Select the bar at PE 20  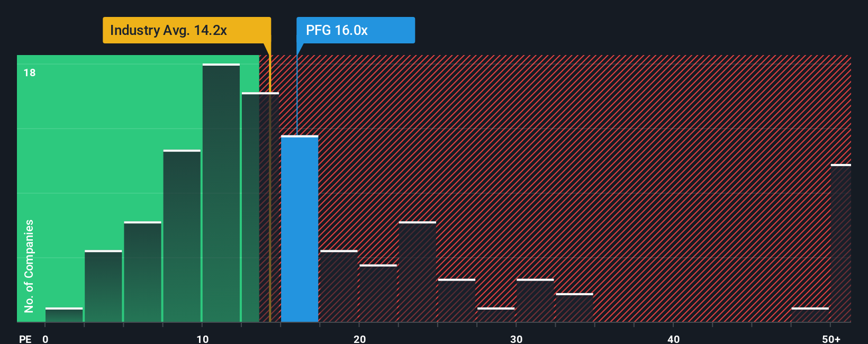pos(378,293)
